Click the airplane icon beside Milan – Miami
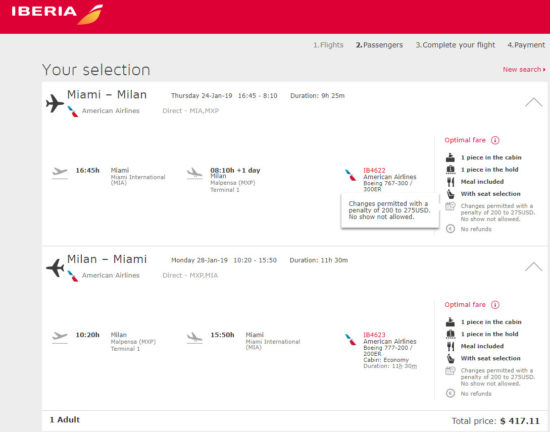Image resolution: width=550 pixels, height=432 pixels. point(55,268)
